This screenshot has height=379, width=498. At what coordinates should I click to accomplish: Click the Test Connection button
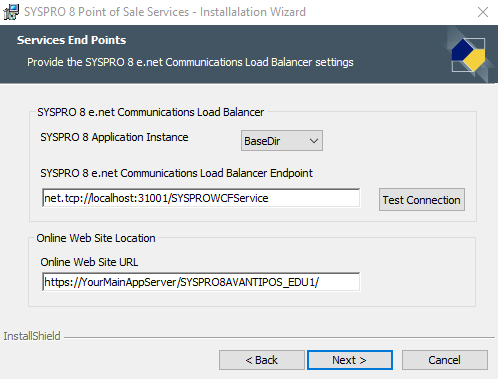tap(422, 200)
